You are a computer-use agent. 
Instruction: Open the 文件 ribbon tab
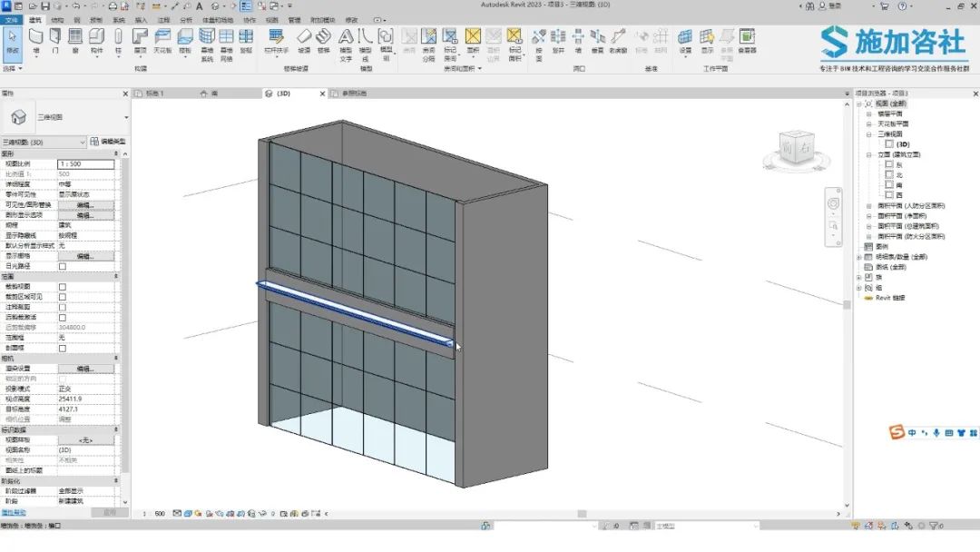click(x=11, y=20)
